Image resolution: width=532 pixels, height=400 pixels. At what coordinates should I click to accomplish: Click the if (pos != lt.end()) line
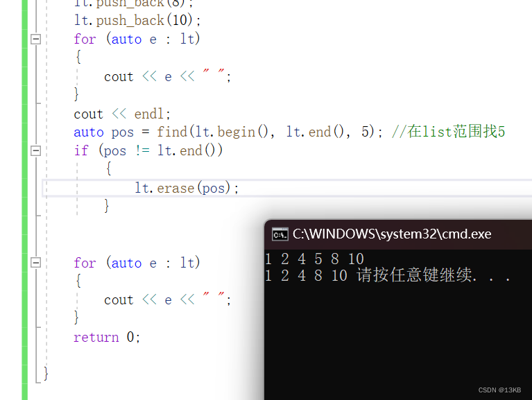[x=148, y=150]
